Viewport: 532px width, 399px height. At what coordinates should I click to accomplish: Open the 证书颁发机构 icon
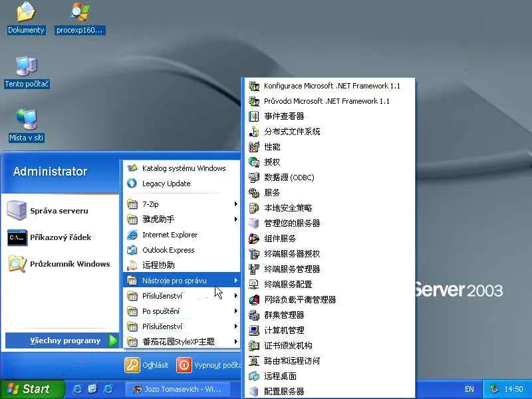(x=254, y=345)
